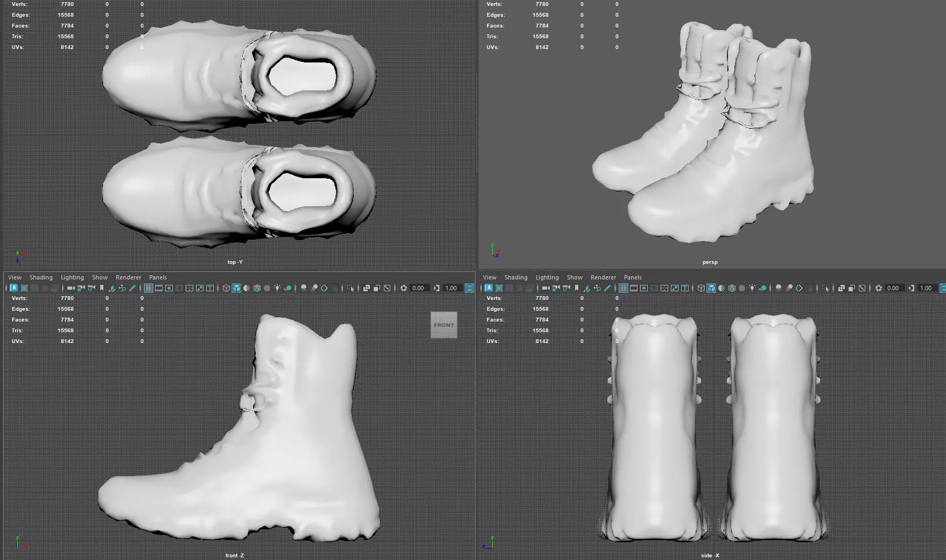This screenshot has height=560, width=946.
Task: Toggle textured display in front panel
Action: click(x=267, y=288)
